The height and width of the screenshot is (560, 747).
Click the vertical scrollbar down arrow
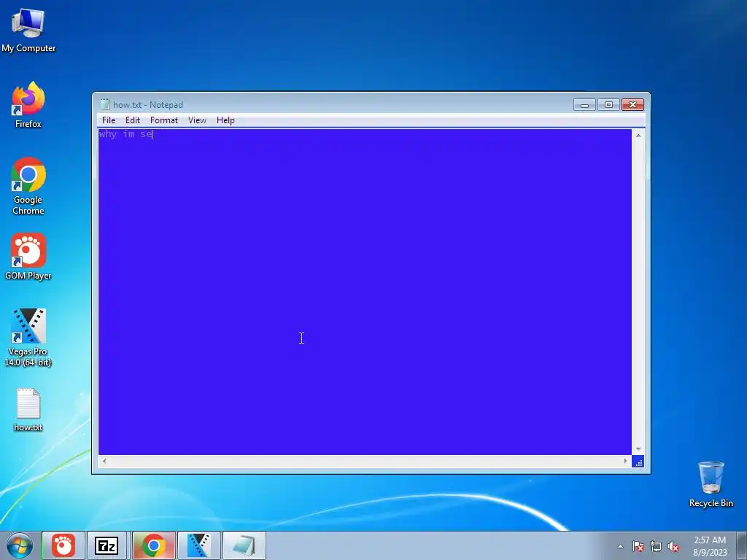[x=638, y=449]
